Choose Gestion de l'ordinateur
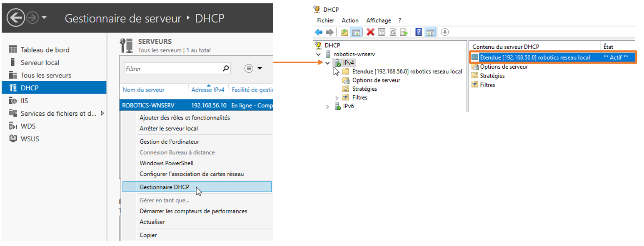This screenshot has height=246, width=644. [169, 142]
